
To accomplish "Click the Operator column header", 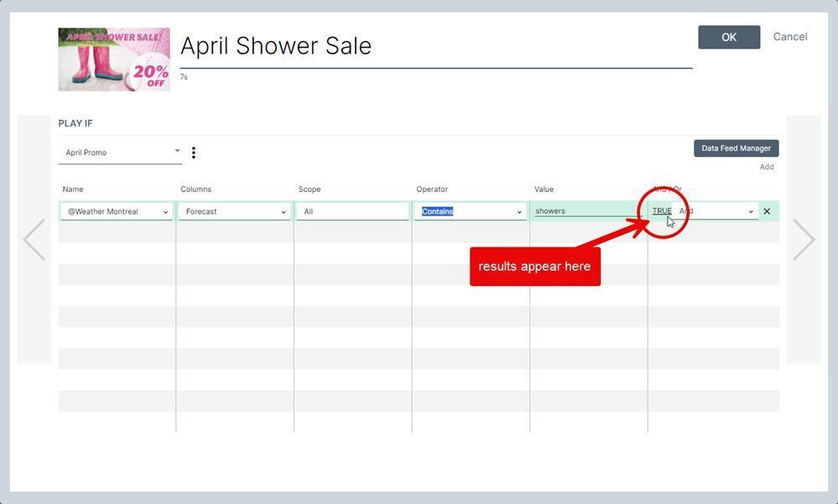I will pyautogui.click(x=432, y=190).
